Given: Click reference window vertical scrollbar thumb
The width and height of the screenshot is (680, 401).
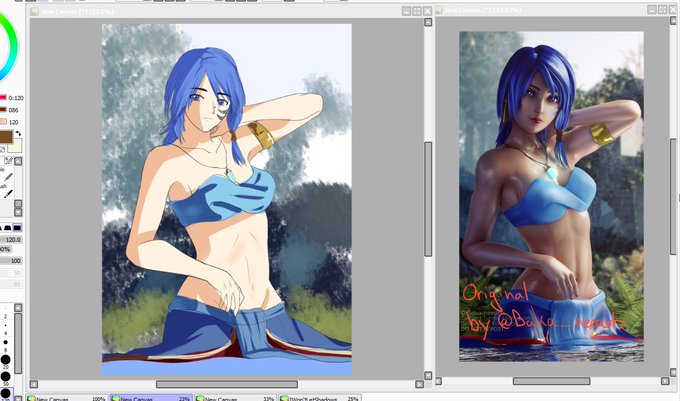Looking at the screenshot, I should tap(673, 197).
